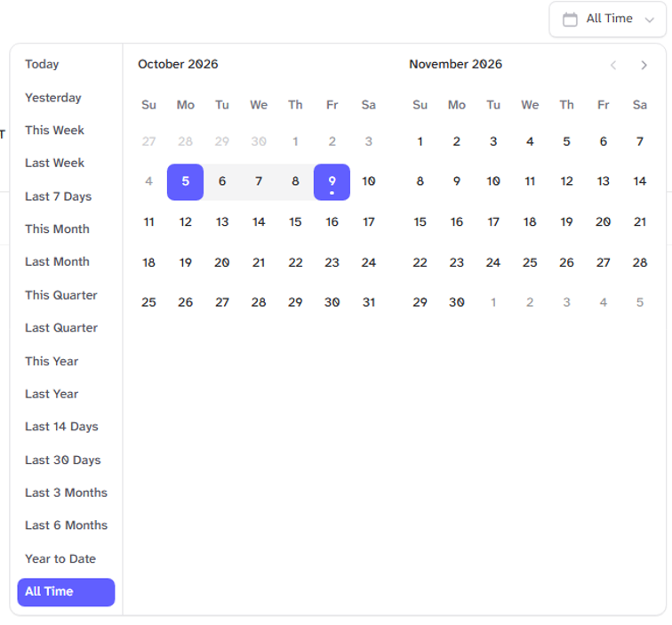Screen dimensions: 672x625
Task: Select This Quarter preset
Action: (x=60, y=295)
